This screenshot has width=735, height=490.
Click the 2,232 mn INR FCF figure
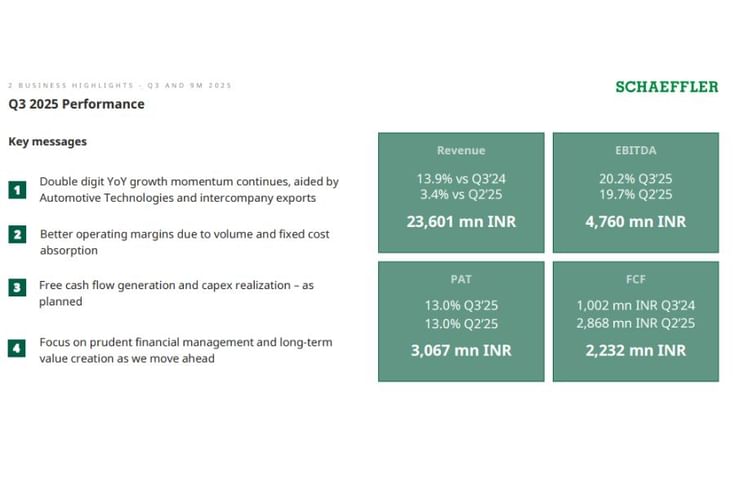coord(635,350)
